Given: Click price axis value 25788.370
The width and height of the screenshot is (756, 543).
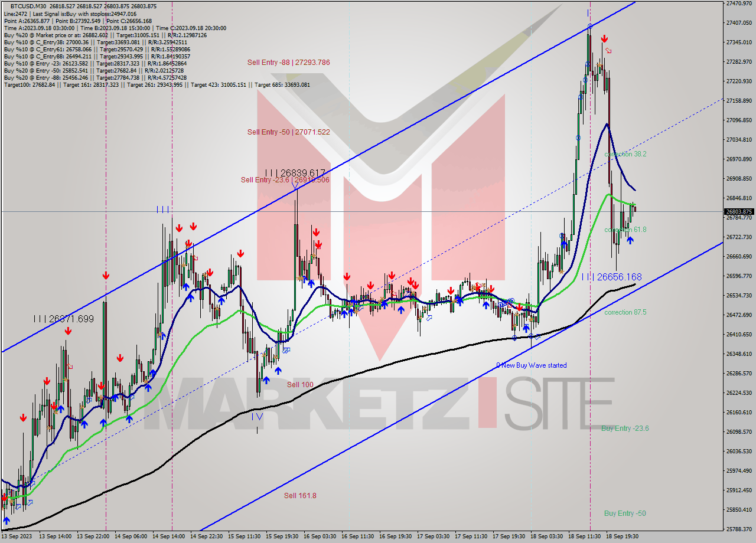Looking at the screenshot, I should (x=738, y=529).
